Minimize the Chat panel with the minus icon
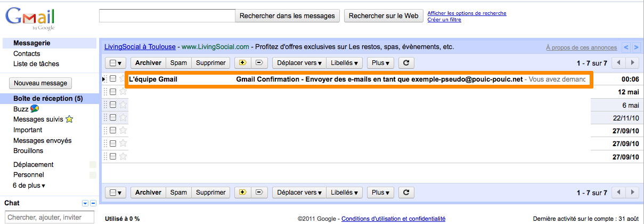Image resolution: width=644 pixels, height=224 pixels. coord(93,203)
